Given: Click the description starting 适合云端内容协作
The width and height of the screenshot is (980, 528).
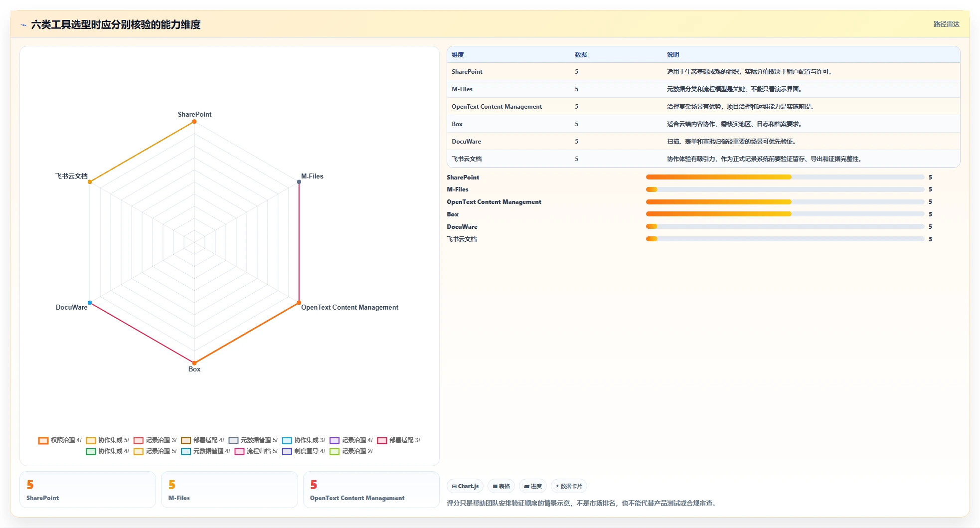Looking at the screenshot, I should 735,124.
